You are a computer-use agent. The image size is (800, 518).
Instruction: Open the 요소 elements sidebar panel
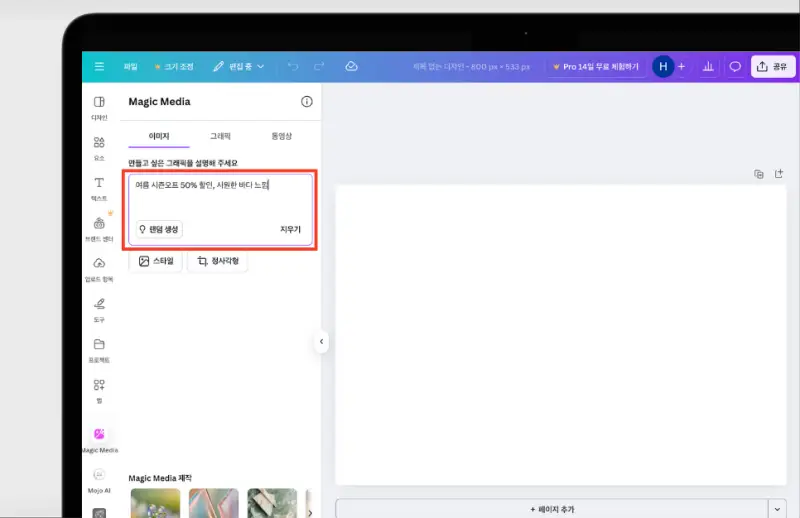pyautogui.click(x=99, y=148)
